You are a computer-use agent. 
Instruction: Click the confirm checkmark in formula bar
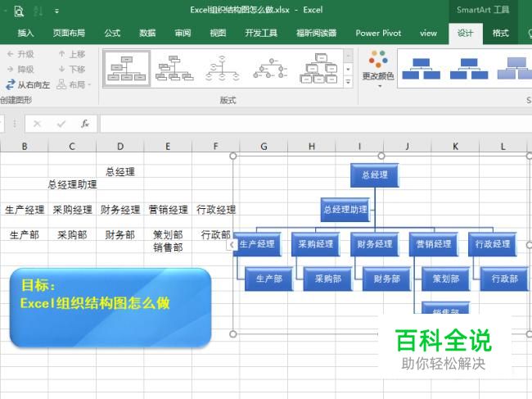pyautogui.click(x=61, y=124)
